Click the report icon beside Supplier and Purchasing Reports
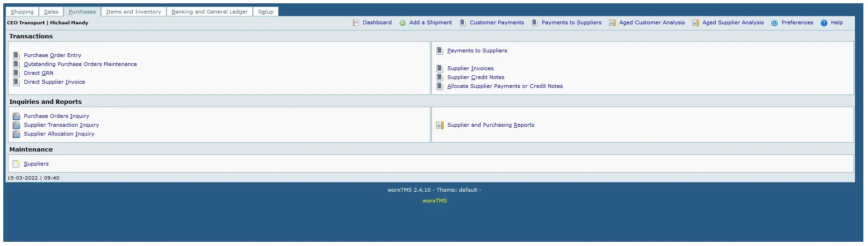The width and height of the screenshot is (868, 246). (x=440, y=125)
